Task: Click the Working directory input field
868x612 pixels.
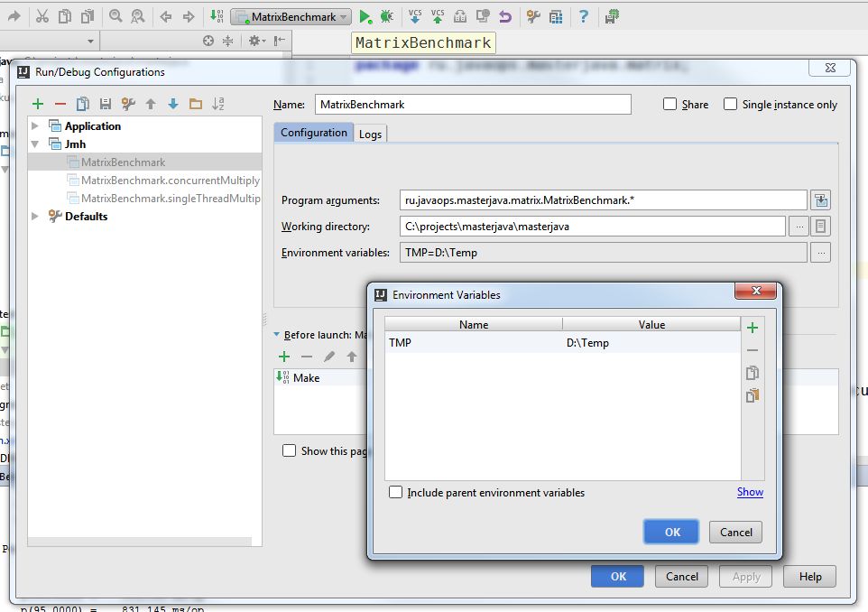Action: pyautogui.click(x=592, y=226)
